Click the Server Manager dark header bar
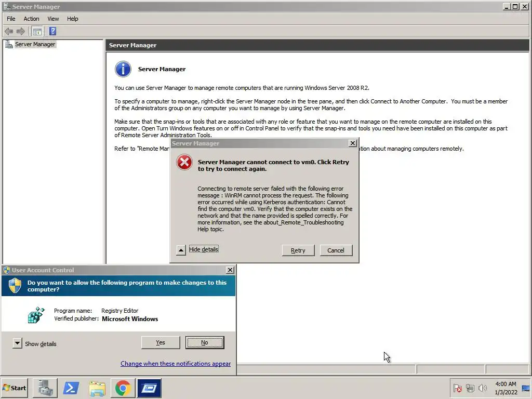The width and height of the screenshot is (532, 399). point(317,45)
